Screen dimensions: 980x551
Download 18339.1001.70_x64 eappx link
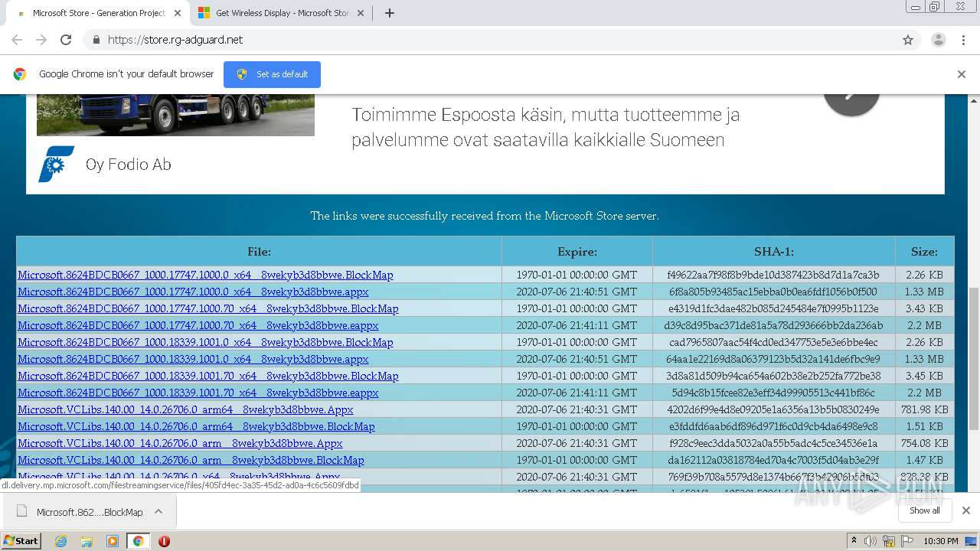click(x=198, y=393)
